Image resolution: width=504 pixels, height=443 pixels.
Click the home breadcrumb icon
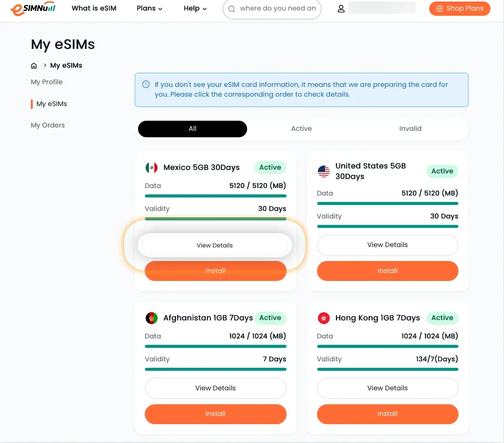click(34, 66)
